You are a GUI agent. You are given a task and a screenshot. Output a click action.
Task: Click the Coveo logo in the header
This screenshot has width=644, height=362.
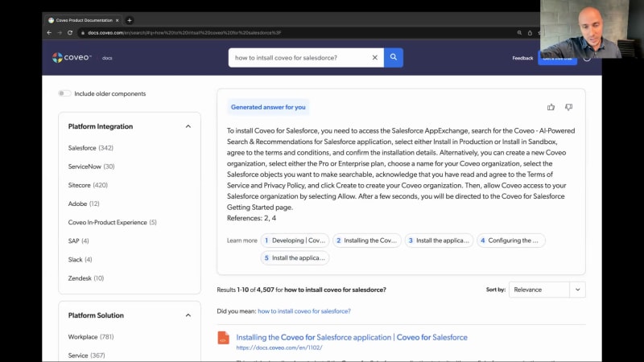(72, 57)
